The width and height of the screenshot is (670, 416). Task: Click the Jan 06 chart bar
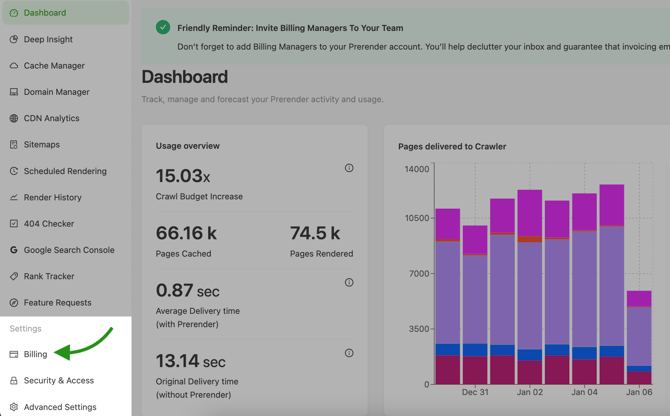(639, 337)
